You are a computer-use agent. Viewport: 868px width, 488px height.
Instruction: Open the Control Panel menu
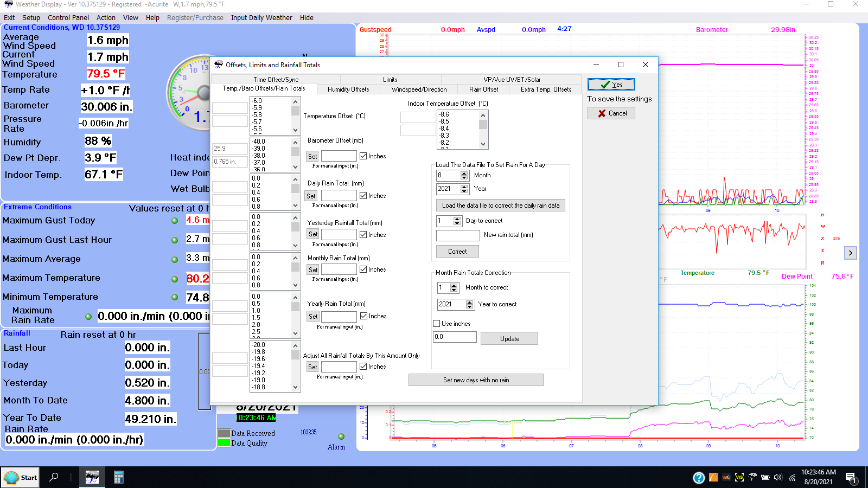click(x=68, y=17)
